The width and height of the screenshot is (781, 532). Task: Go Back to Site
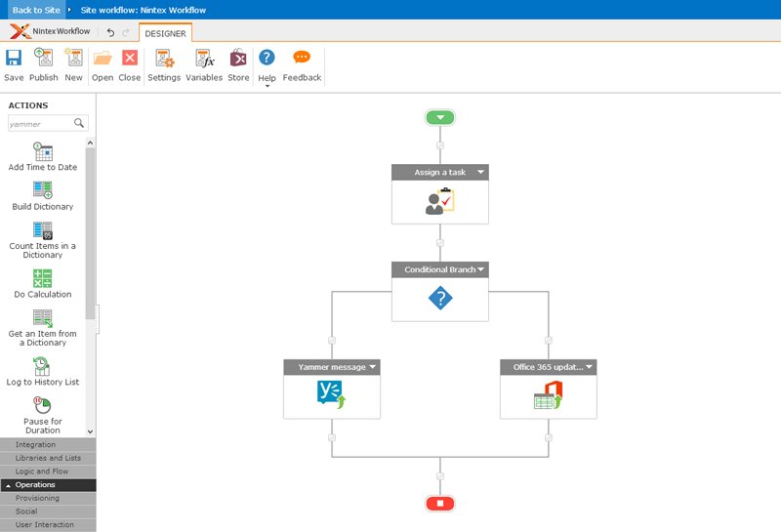(36, 10)
